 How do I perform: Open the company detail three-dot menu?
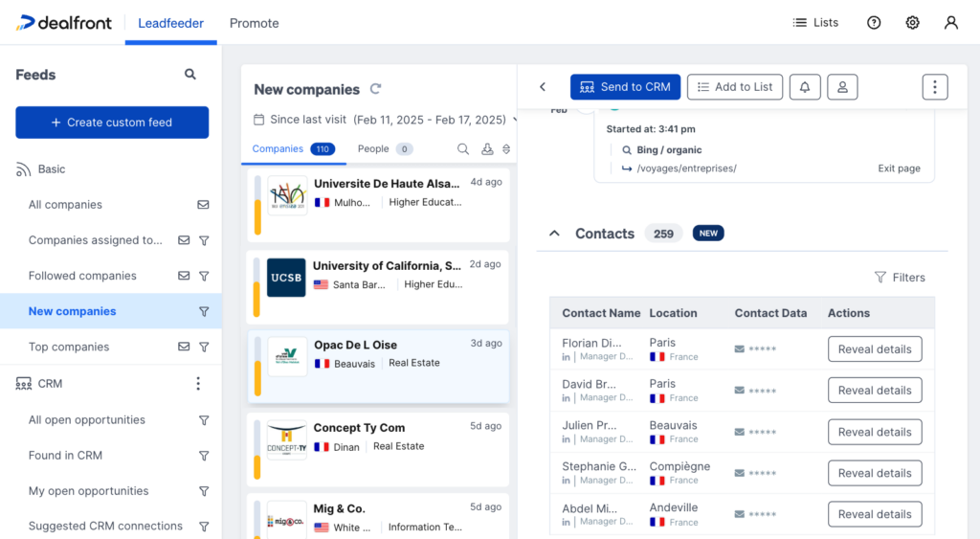pos(935,87)
